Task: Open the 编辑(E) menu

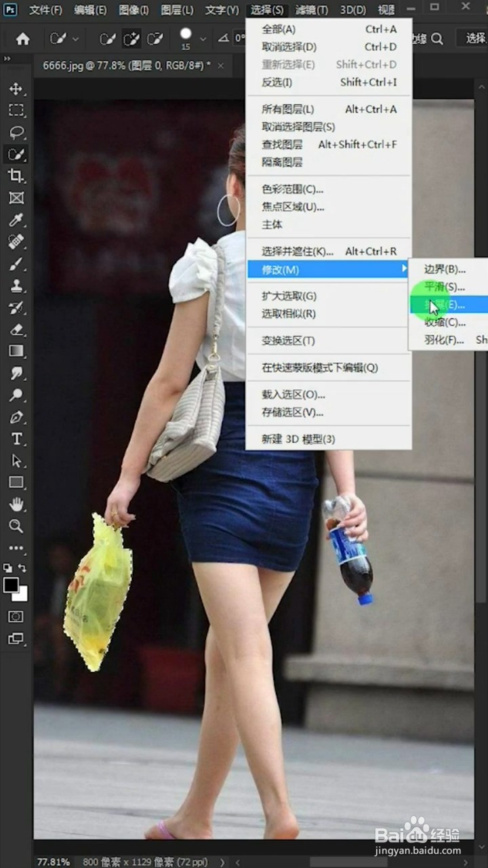Action: click(90, 10)
